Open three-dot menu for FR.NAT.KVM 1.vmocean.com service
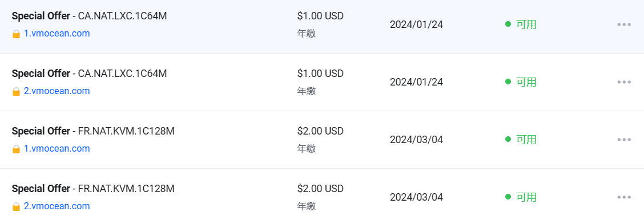This screenshot has height=224, width=644. point(624,140)
